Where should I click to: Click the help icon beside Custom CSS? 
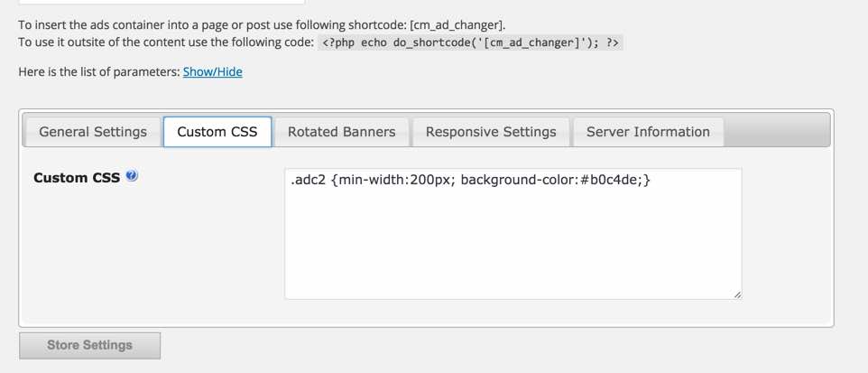tap(132, 176)
